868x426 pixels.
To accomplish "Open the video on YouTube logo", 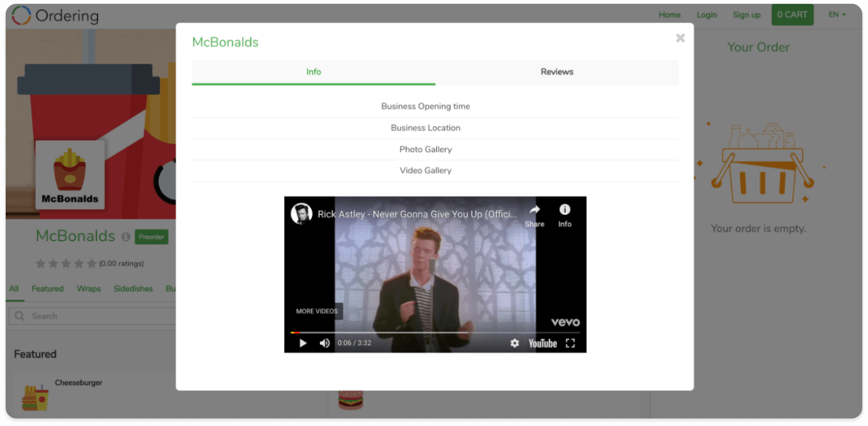I will tap(543, 343).
